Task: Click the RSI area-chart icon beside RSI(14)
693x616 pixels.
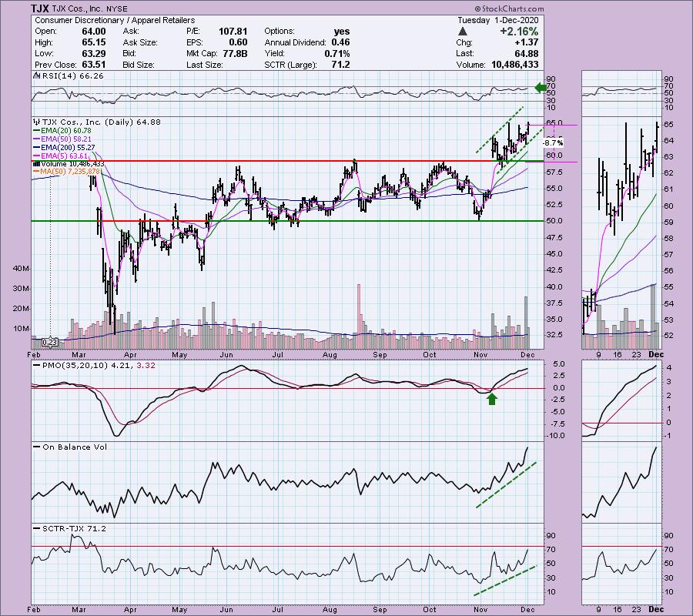Action: 37,76
